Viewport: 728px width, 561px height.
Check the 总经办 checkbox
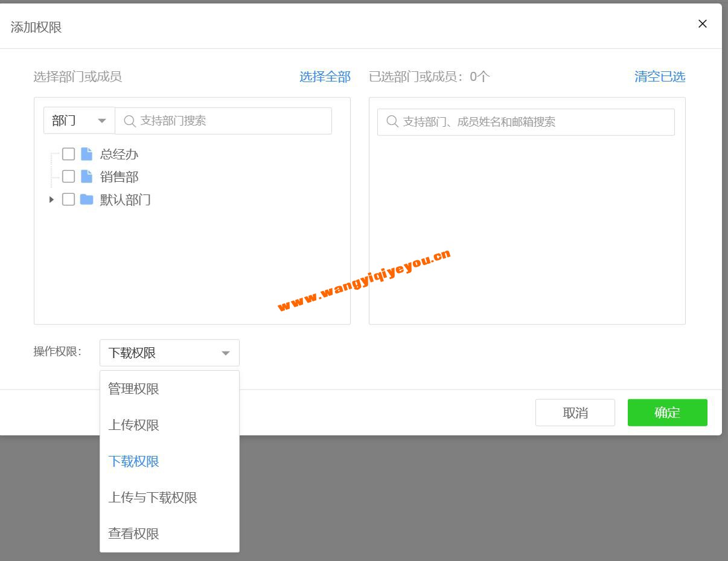tap(69, 154)
